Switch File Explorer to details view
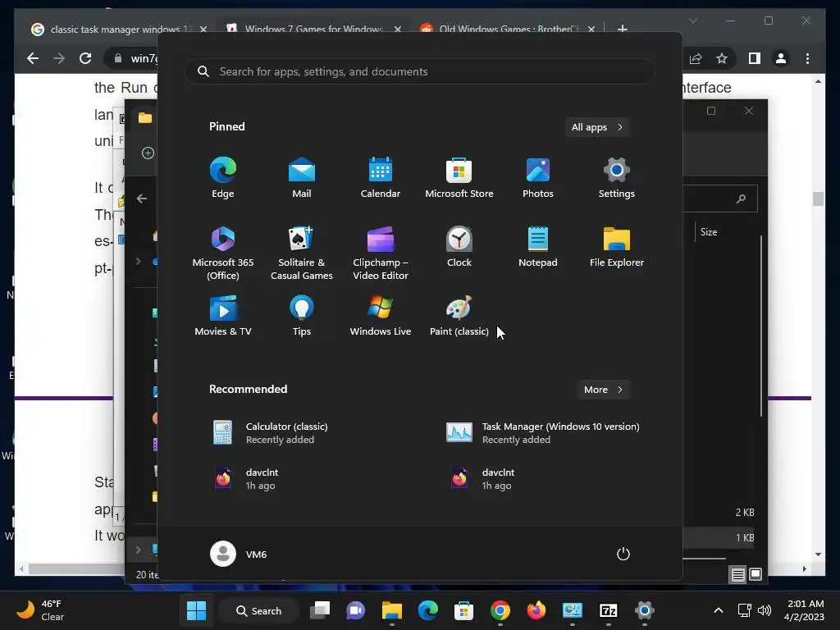 [x=737, y=575]
